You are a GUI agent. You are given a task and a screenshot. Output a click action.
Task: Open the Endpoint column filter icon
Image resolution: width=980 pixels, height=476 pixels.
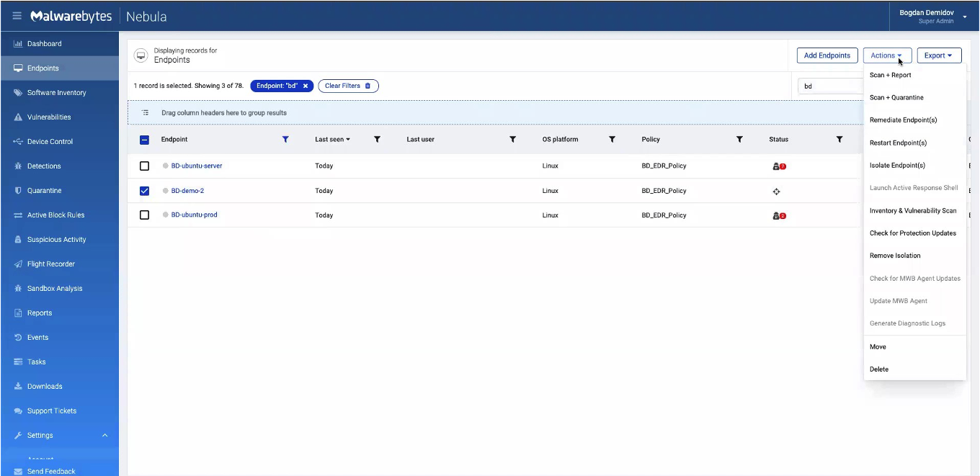point(285,140)
